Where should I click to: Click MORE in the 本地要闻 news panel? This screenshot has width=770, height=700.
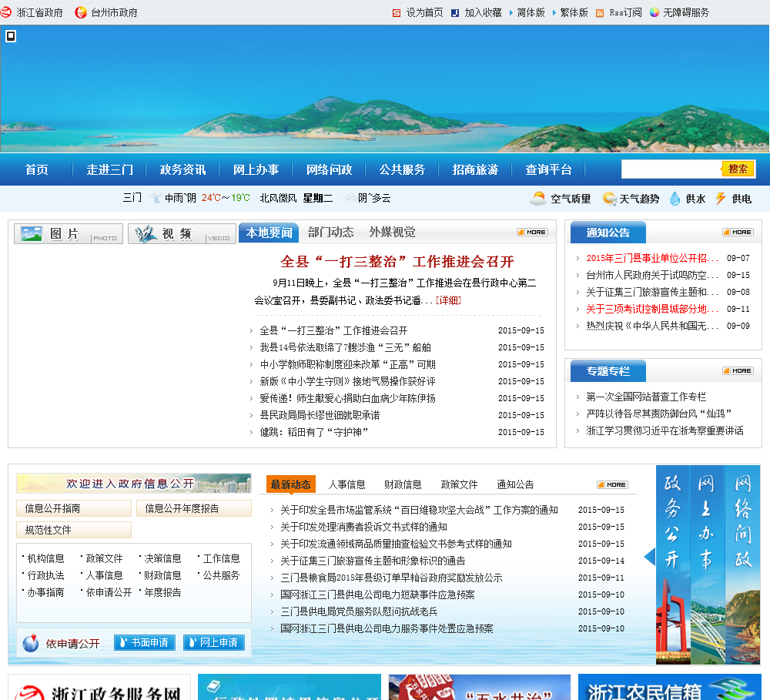pyautogui.click(x=532, y=232)
